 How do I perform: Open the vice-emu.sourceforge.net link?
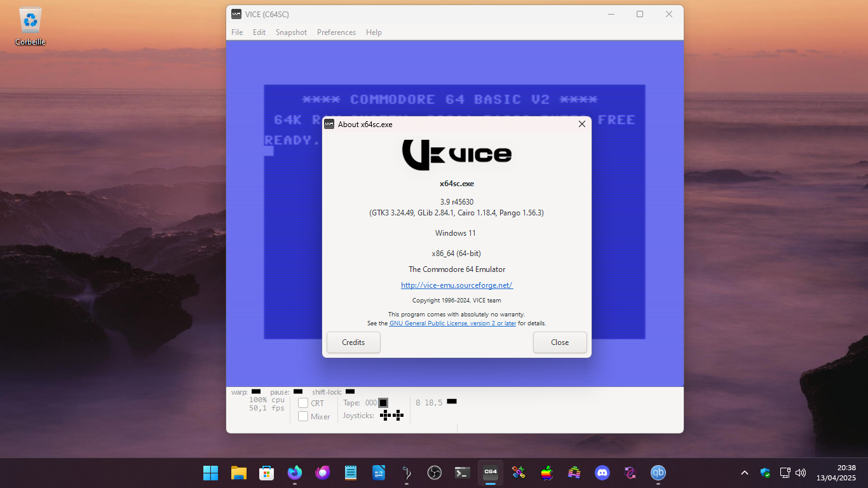457,285
